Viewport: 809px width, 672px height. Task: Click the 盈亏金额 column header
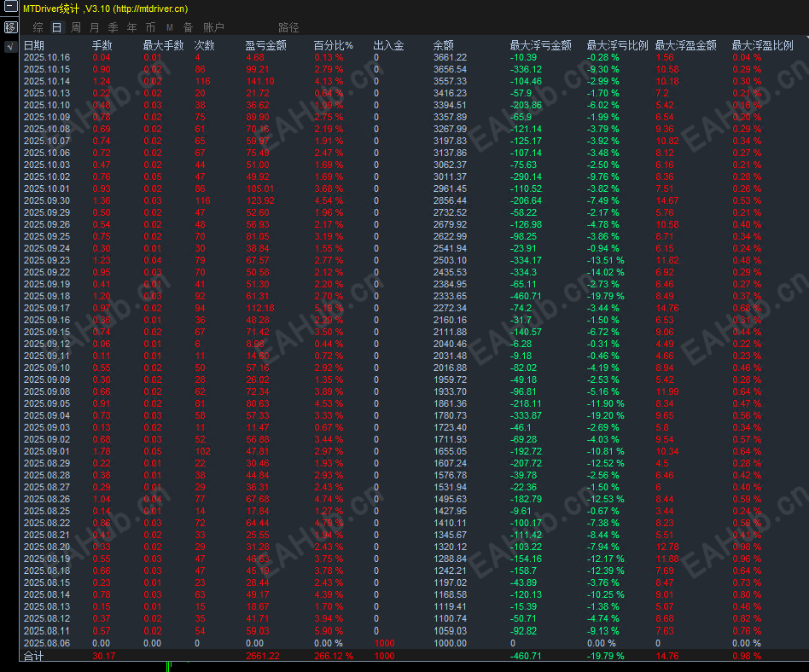(x=265, y=45)
